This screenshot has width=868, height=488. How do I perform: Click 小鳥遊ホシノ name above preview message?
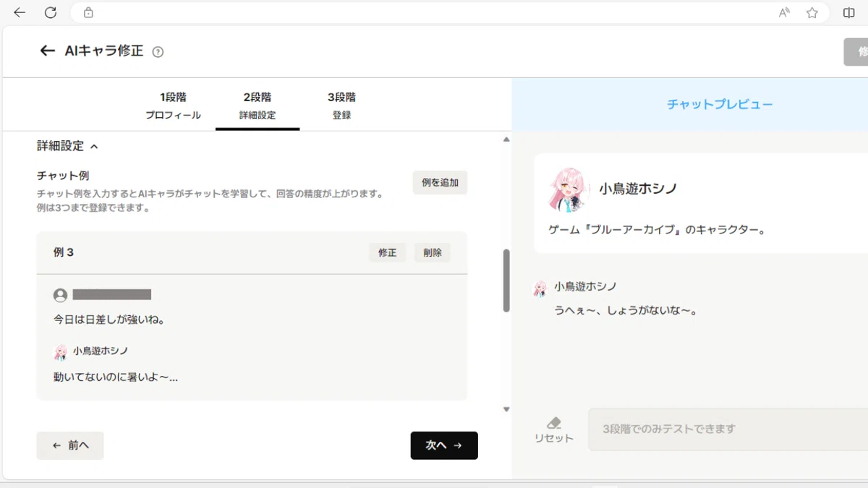pos(586,286)
